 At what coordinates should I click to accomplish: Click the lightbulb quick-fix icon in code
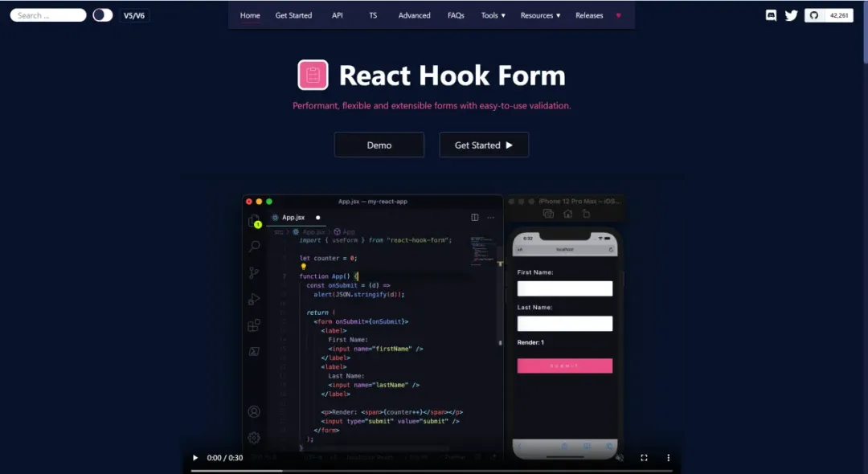(303, 267)
